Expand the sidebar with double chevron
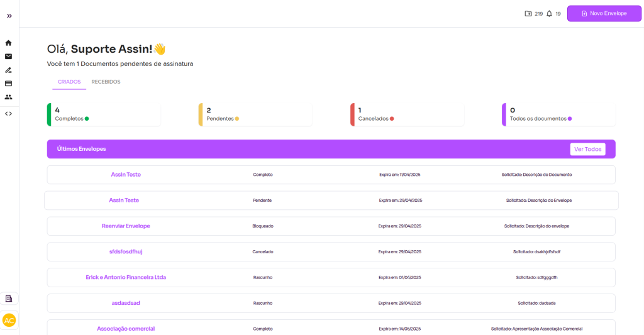The width and height of the screenshot is (644, 335). pyautogui.click(x=9, y=16)
